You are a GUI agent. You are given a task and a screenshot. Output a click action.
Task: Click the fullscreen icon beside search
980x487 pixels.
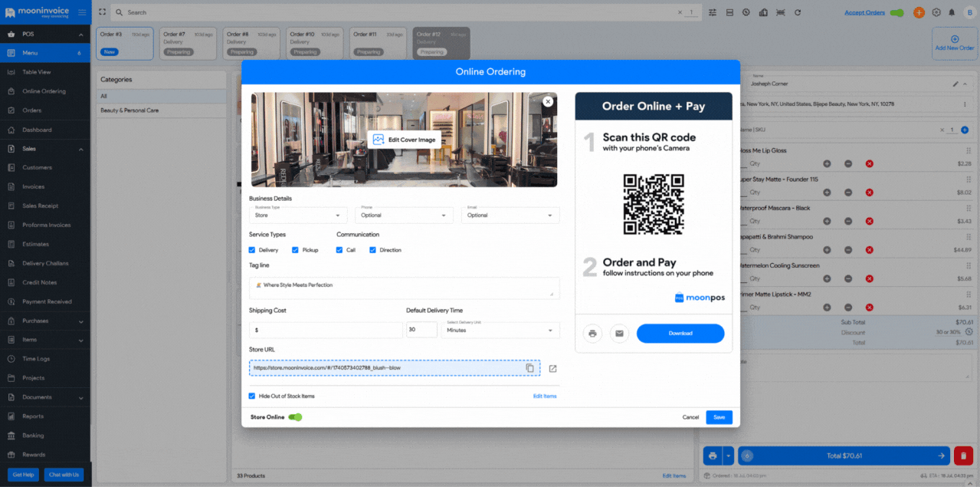102,12
